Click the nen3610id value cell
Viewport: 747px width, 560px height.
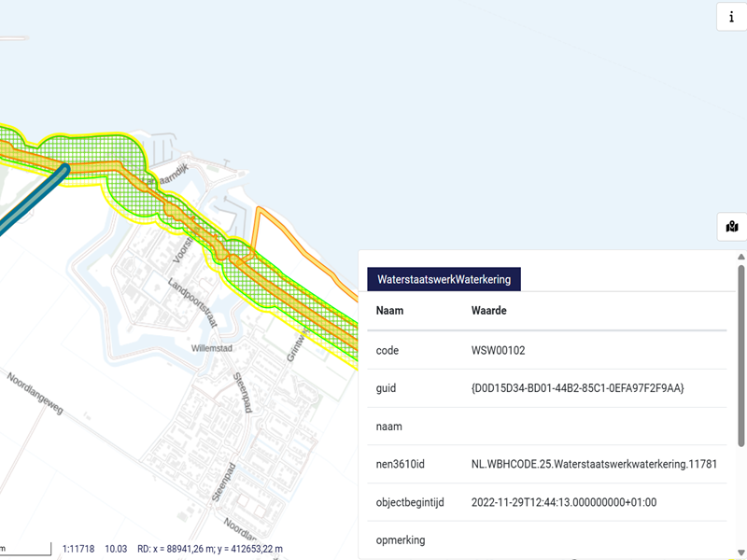(594, 464)
